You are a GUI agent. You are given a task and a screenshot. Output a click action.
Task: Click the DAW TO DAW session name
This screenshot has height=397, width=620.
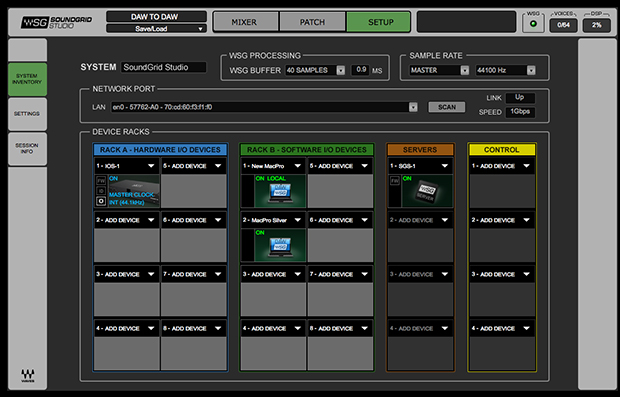pyautogui.click(x=157, y=17)
